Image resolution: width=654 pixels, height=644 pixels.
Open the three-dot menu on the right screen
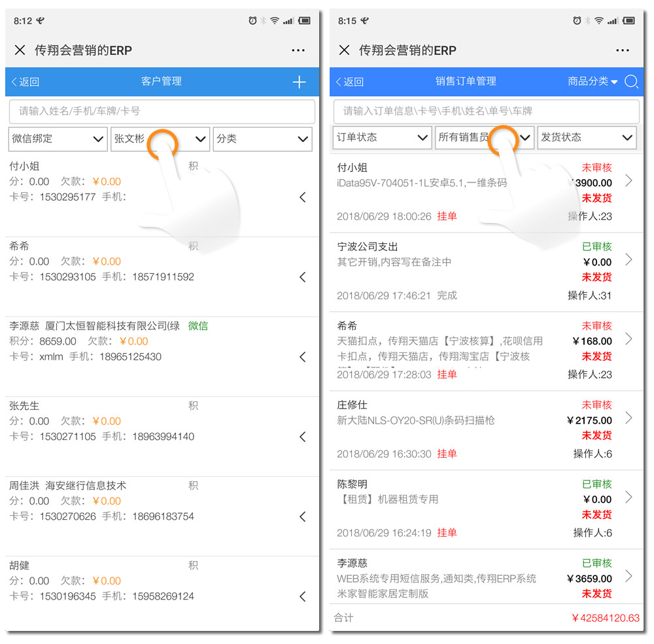(623, 50)
